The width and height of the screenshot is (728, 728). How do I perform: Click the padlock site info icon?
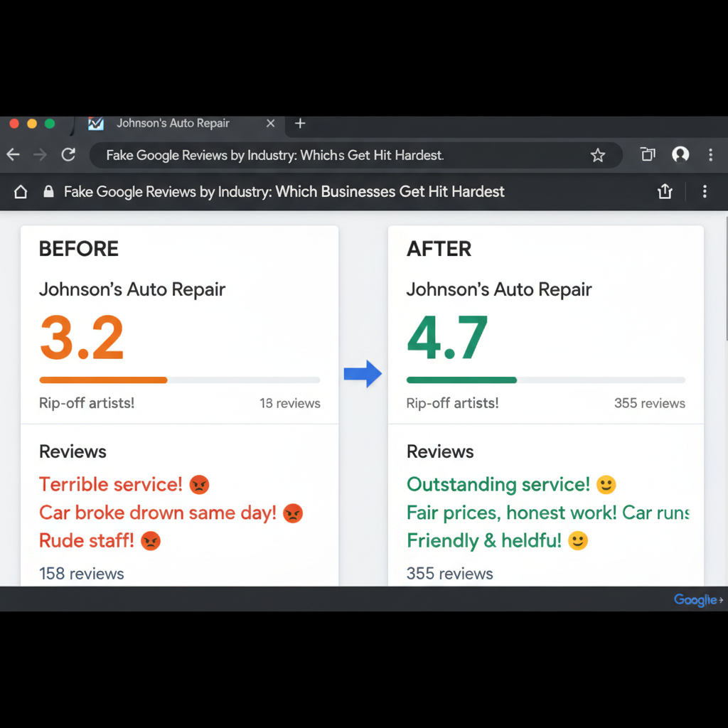pos(48,191)
